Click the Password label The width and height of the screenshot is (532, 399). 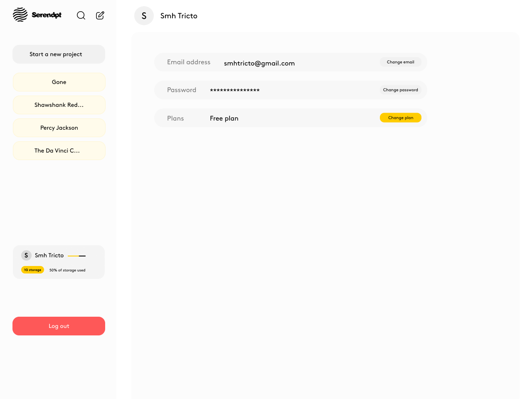coord(182,90)
